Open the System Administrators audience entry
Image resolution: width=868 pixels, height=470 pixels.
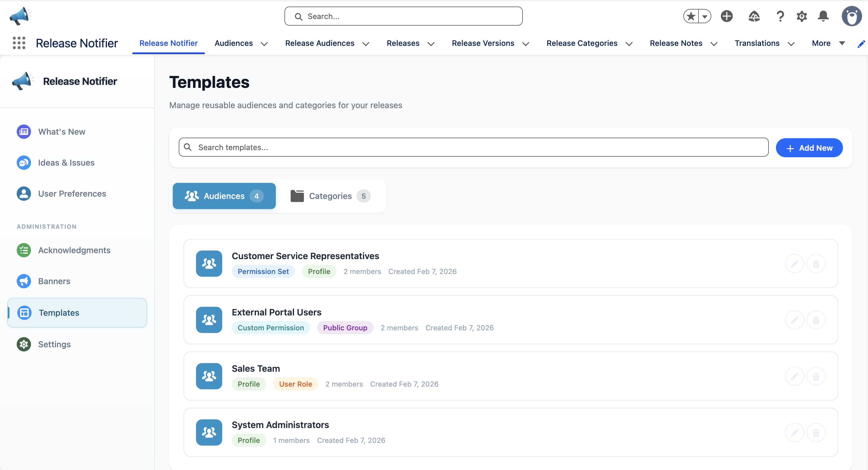click(x=280, y=424)
